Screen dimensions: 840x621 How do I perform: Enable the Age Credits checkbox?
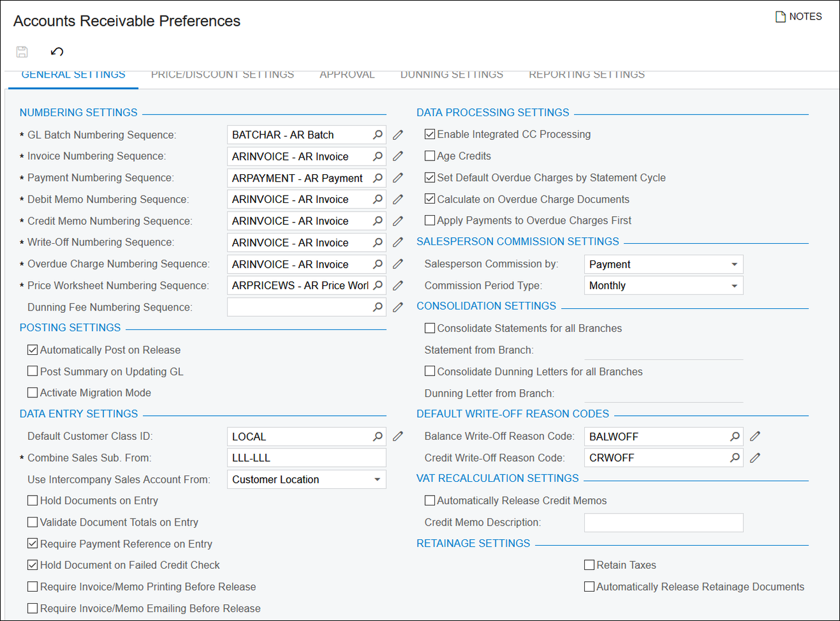click(430, 156)
